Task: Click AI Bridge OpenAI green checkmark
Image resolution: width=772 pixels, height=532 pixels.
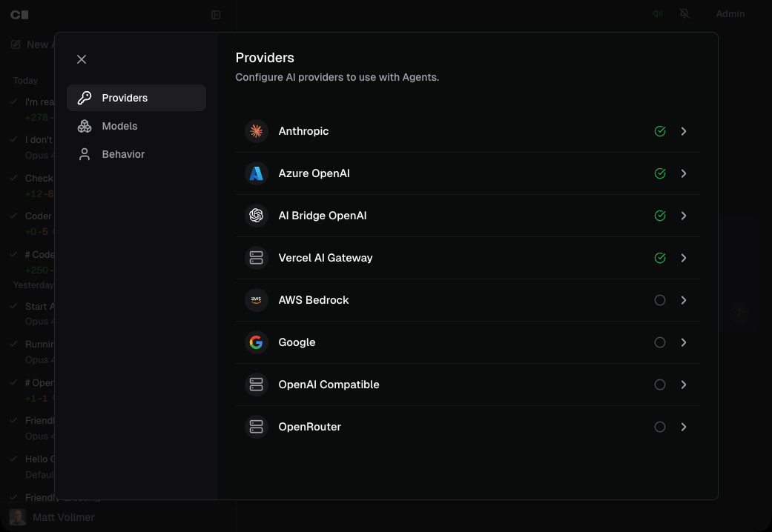Action: [660, 216]
